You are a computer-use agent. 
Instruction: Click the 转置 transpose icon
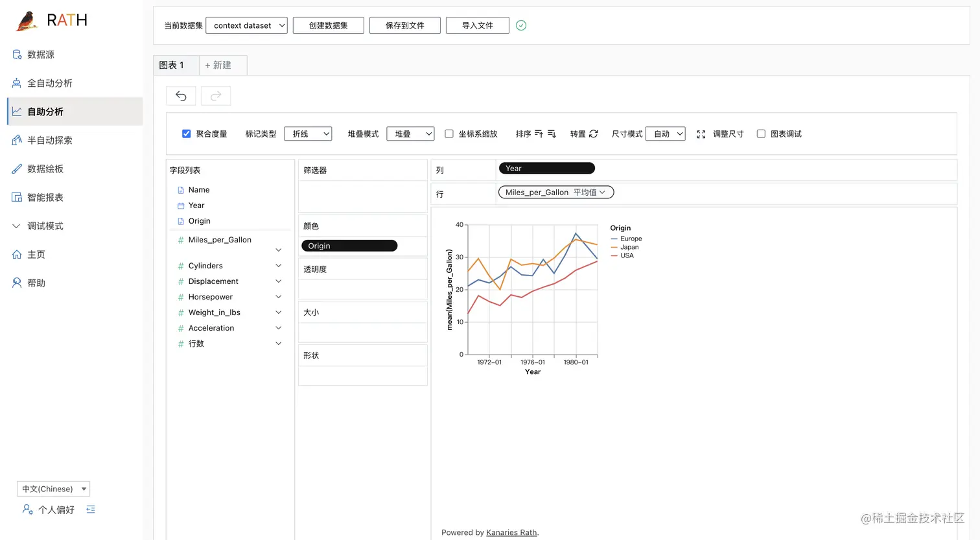593,134
